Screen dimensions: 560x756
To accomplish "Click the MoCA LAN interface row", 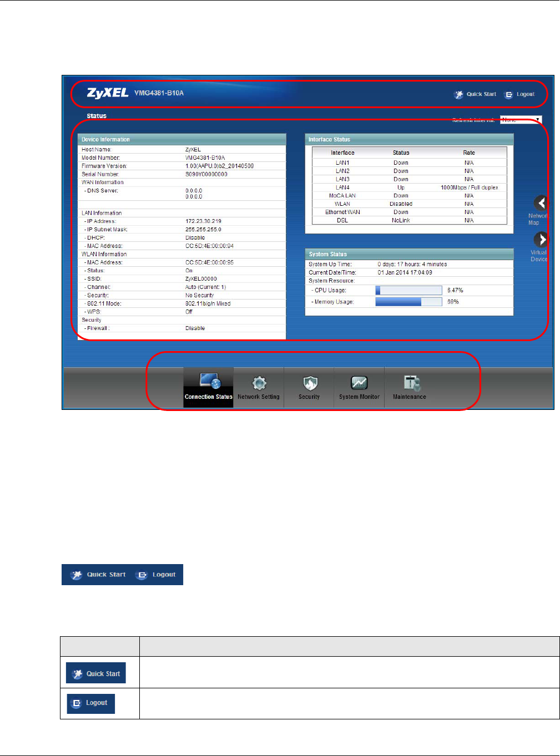I will click(x=410, y=196).
